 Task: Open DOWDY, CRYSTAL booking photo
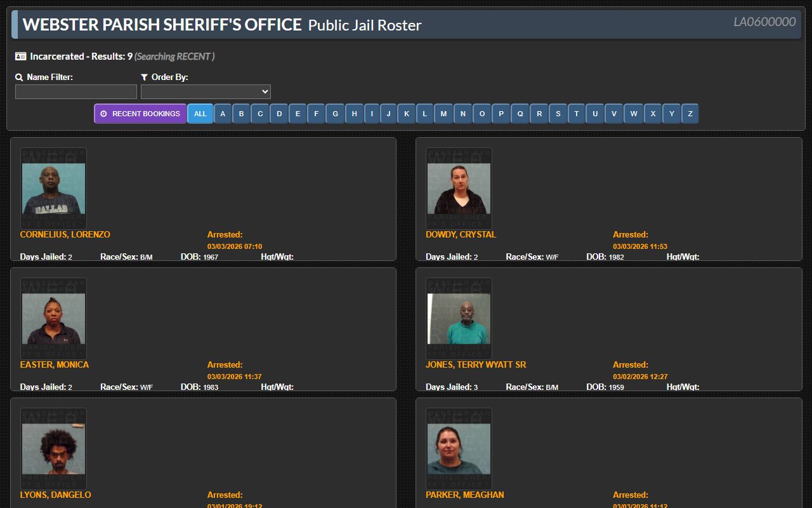(459, 189)
